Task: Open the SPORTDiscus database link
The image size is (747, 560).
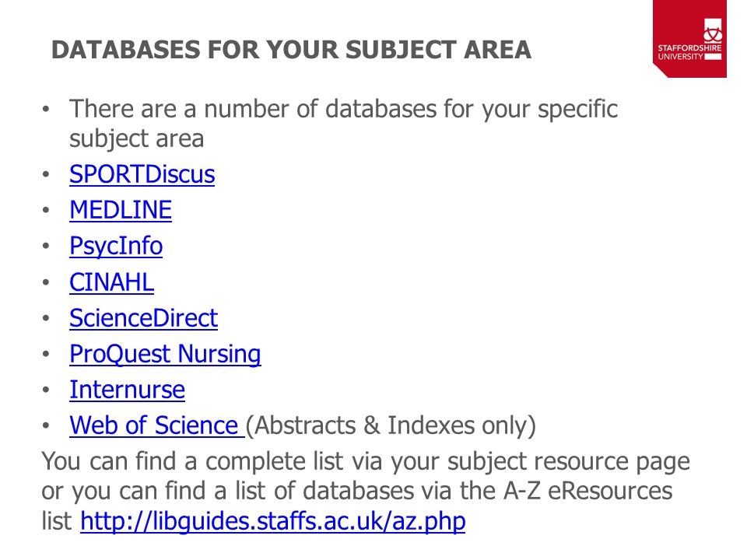Action: pos(142,174)
